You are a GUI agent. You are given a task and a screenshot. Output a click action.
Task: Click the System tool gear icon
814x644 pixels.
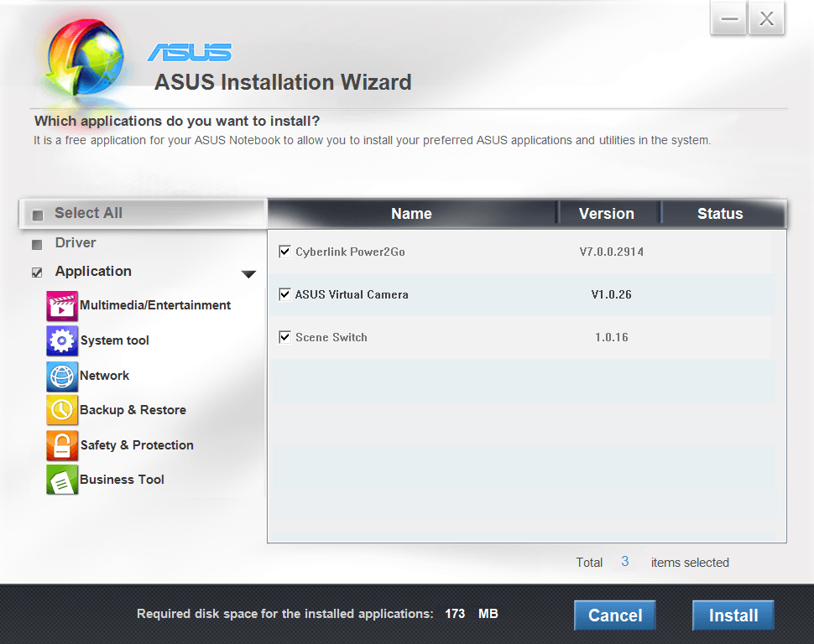click(x=62, y=341)
